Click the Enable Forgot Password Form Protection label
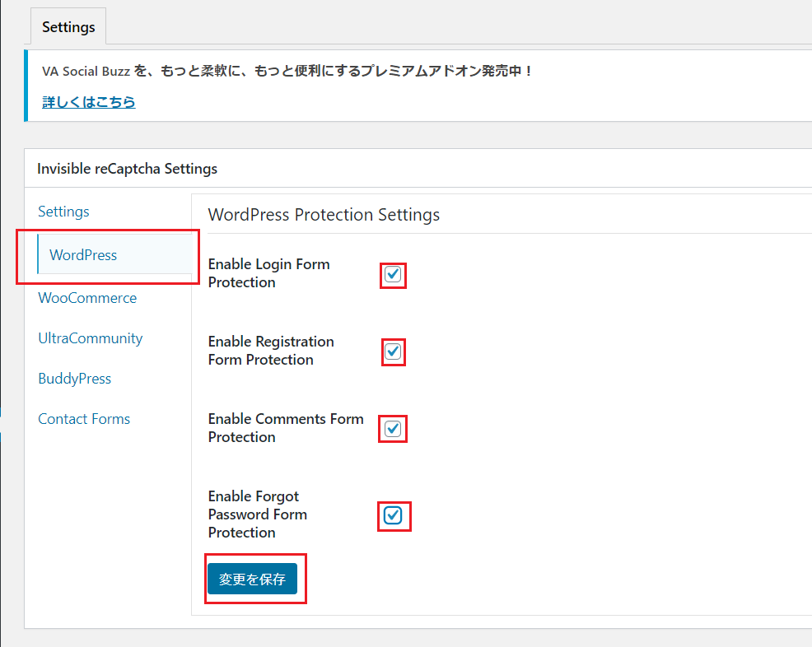The image size is (812, 647). tap(257, 514)
